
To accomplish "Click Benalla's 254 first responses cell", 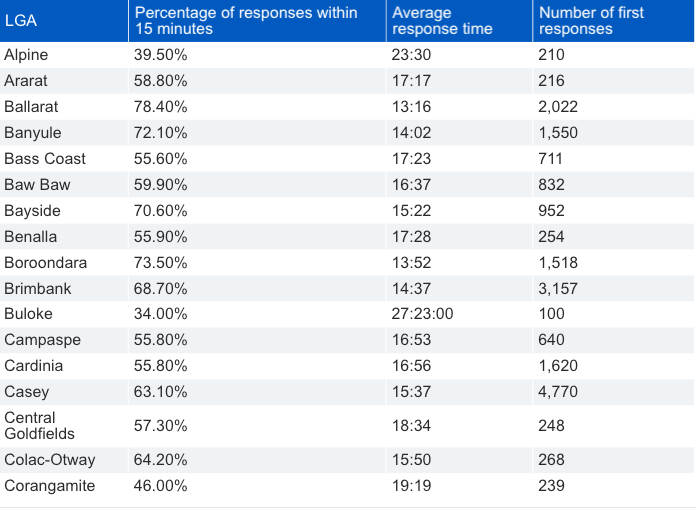I will (551, 237).
